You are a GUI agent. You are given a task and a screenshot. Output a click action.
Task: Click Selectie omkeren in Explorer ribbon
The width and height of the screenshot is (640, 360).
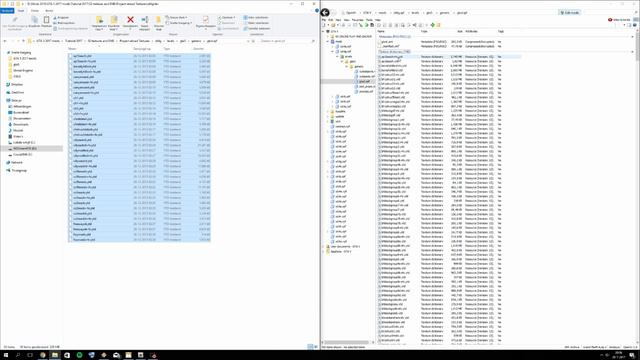coord(257,28)
